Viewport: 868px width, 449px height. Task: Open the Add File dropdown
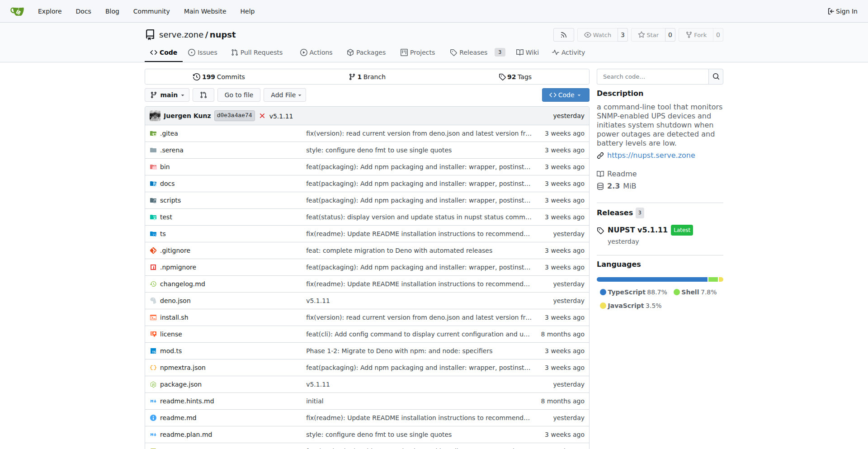tap(285, 95)
